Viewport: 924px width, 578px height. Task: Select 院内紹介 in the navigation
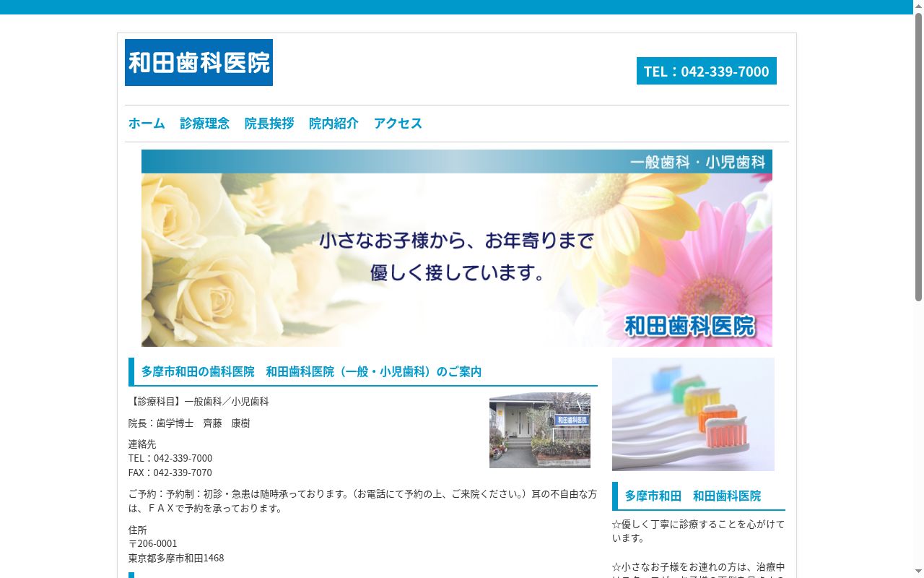[334, 124]
